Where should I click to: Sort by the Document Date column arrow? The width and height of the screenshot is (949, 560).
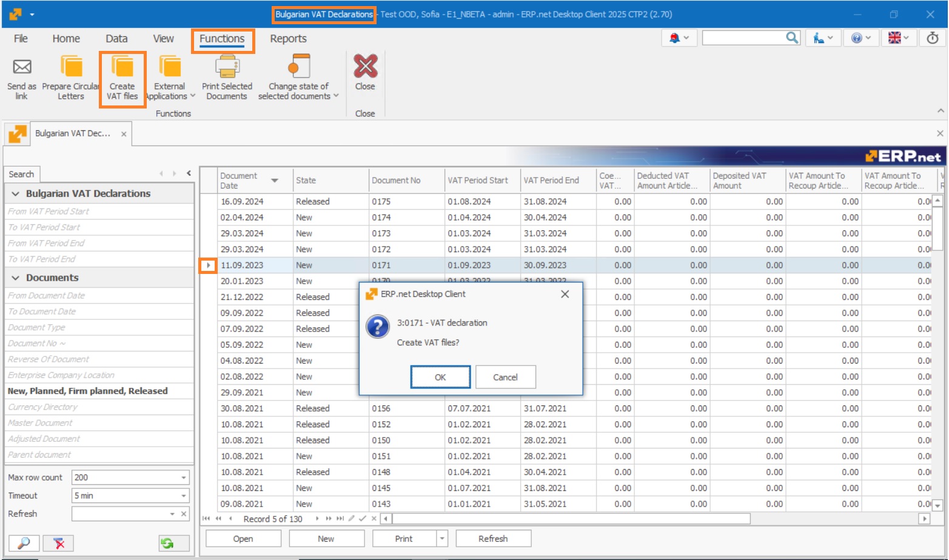click(x=275, y=181)
